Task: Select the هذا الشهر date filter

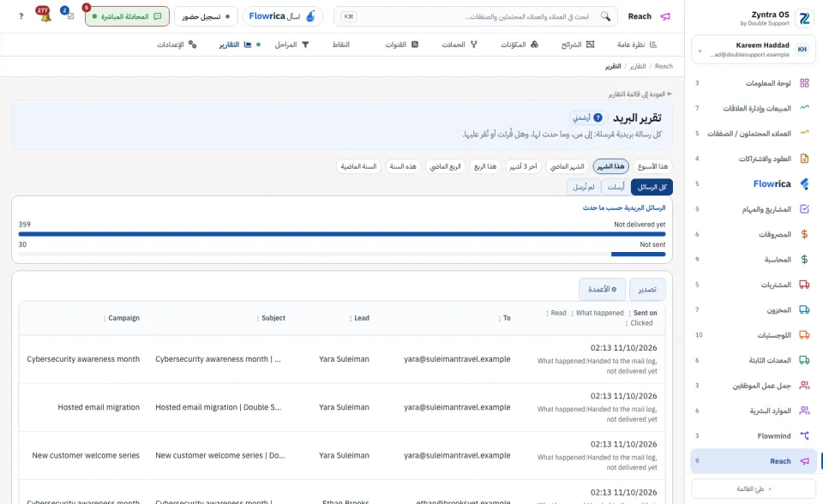Action: (x=611, y=166)
